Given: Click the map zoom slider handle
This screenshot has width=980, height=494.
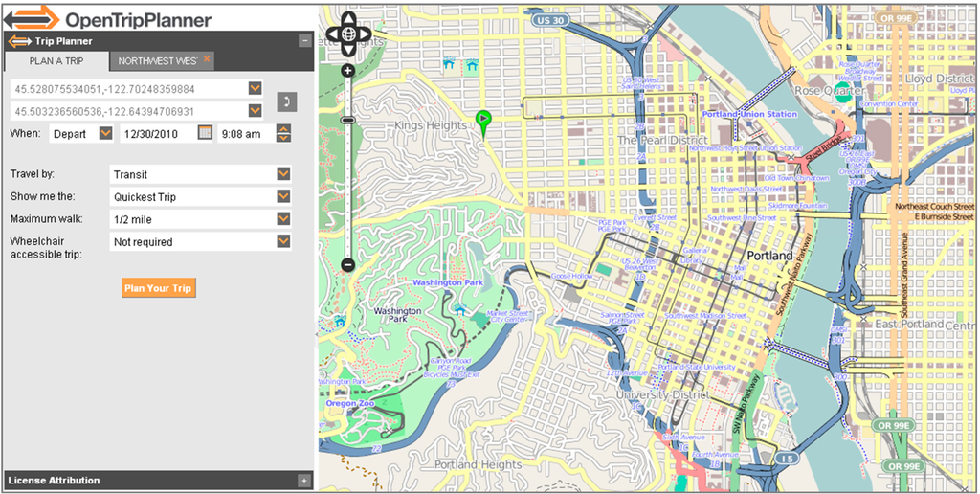Looking at the screenshot, I should pos(347,120).
